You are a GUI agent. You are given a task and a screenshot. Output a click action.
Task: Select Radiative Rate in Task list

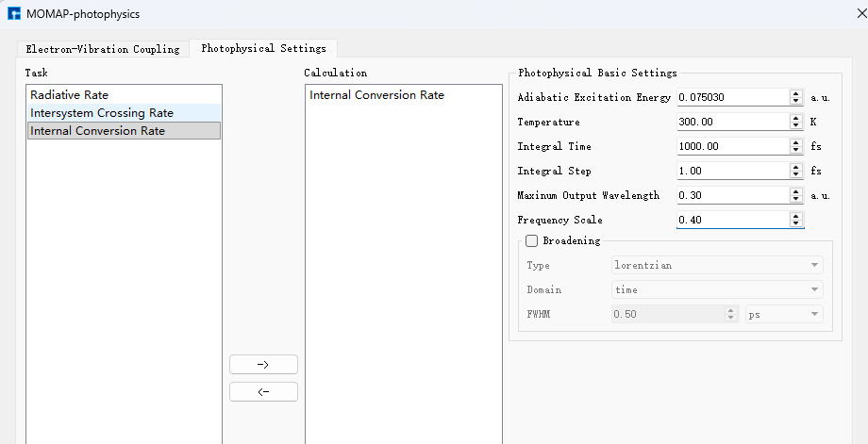tap(69, 95)
